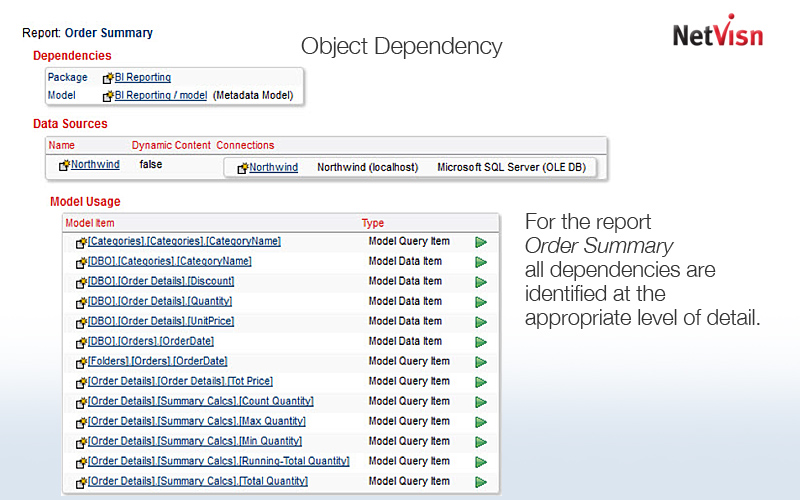
Task: Open [Folders].[Orders].[OrderDate] link
Action: click(158, 361)
